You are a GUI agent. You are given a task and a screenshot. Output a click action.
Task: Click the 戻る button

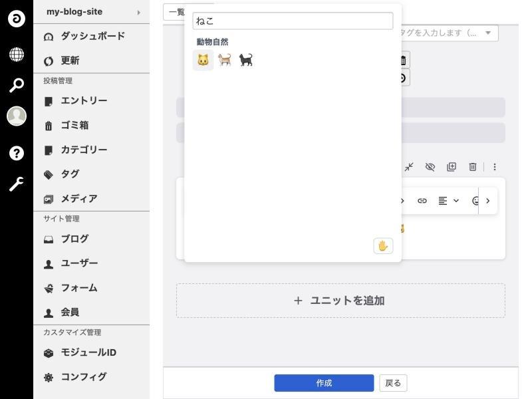pyautogui.click(x=393, y=383)
